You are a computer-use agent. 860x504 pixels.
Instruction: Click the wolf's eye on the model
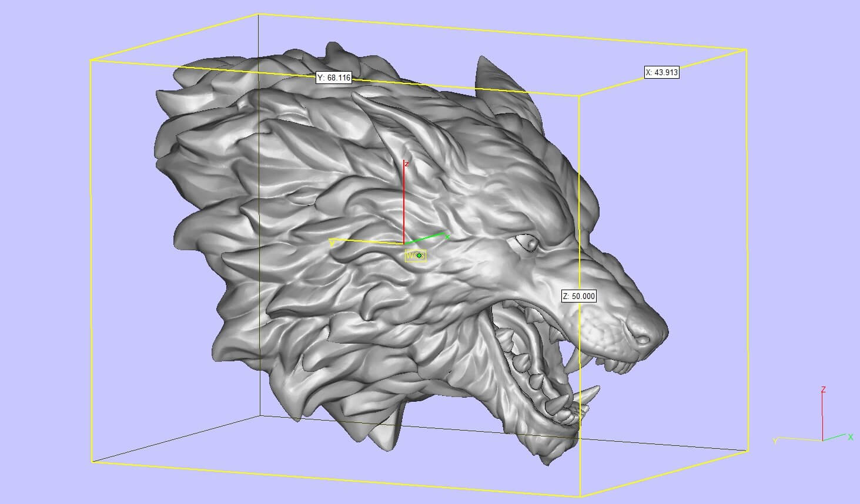[526, 242]
